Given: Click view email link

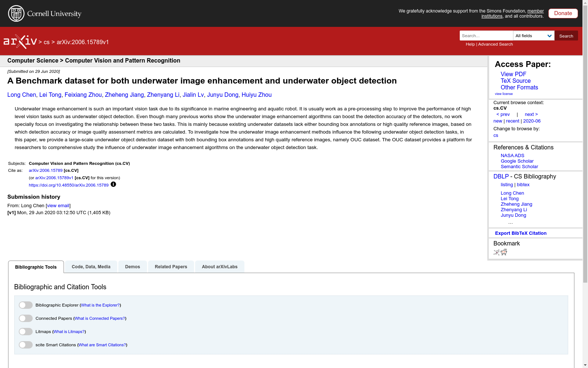Looking at the screenshot, I should (58, 206).
